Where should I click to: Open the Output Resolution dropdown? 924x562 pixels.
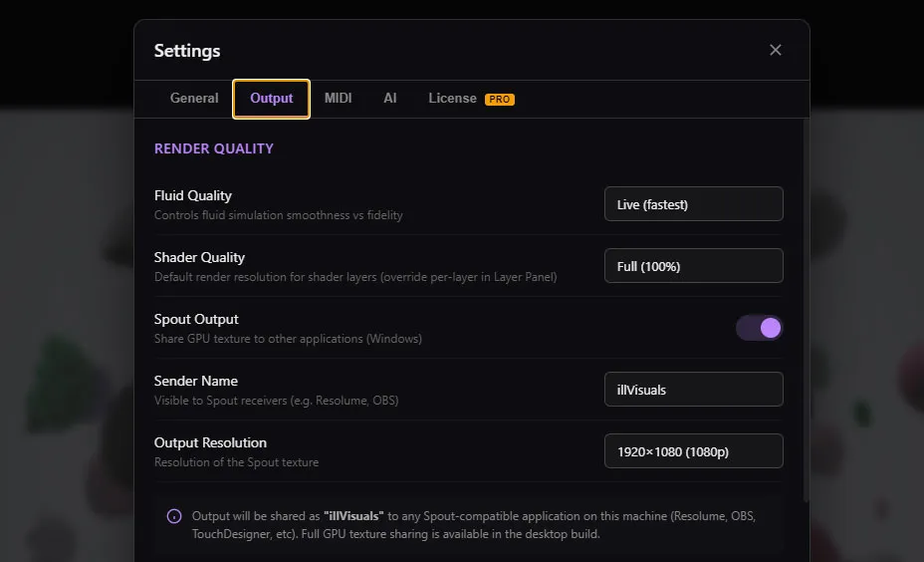(x=693, y=451)
